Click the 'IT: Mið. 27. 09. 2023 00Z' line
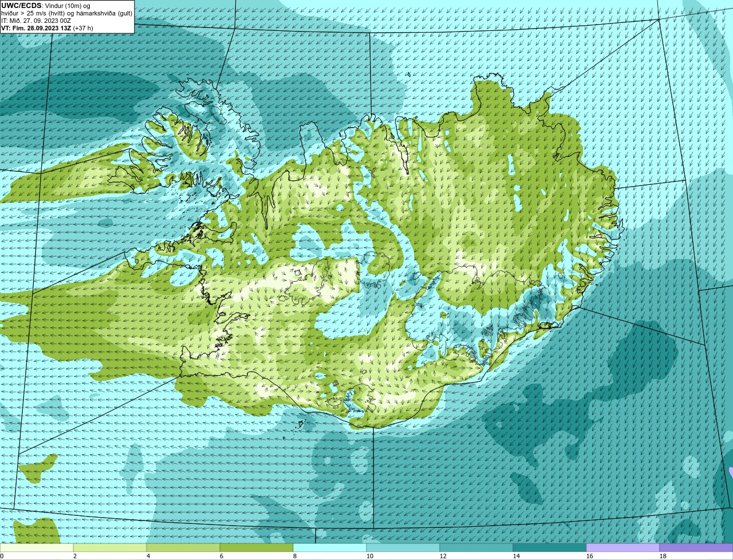Viewport: 733px width, 560px height. 36,20
